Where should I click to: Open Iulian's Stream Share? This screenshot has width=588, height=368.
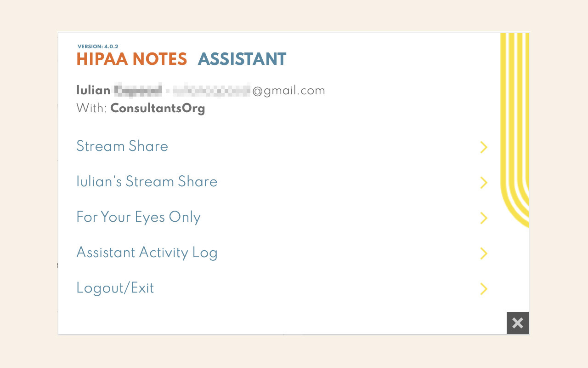(147, 182)
